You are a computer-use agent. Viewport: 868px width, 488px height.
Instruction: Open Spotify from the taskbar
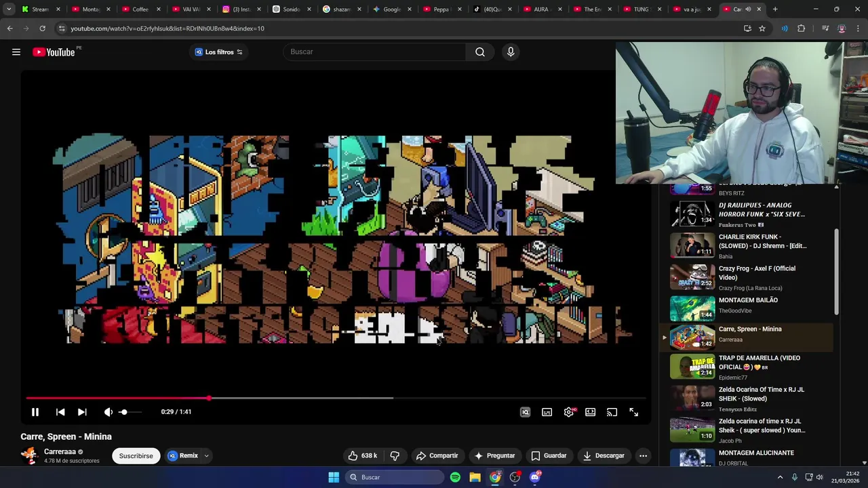[x=455, y=477]
